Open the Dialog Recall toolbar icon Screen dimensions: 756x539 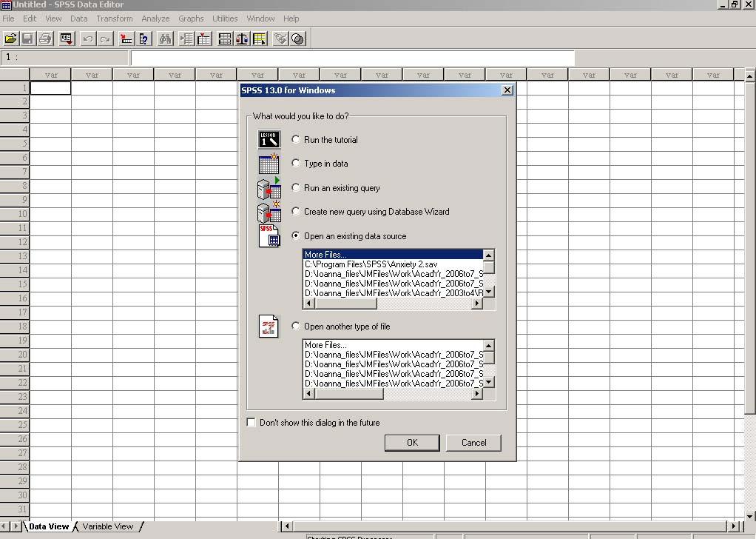point(67,38)
